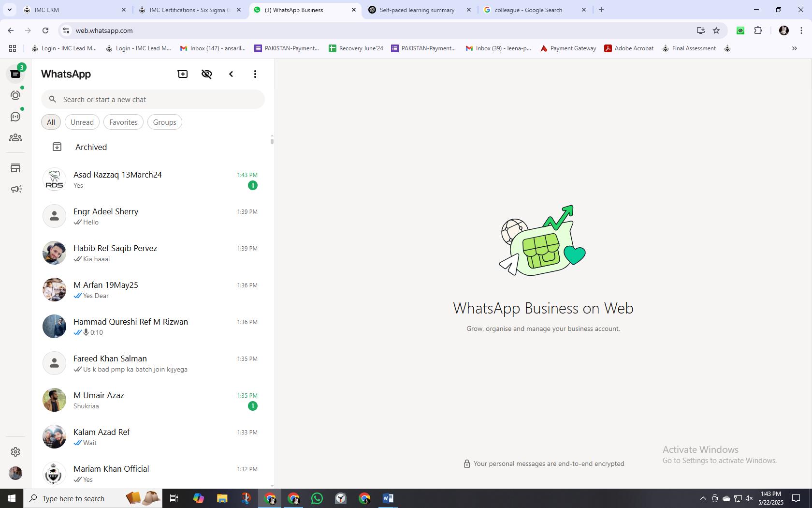Open the Extensions puzzle icon
Viewport: 812px width, 508px height.
coord(758,30)
